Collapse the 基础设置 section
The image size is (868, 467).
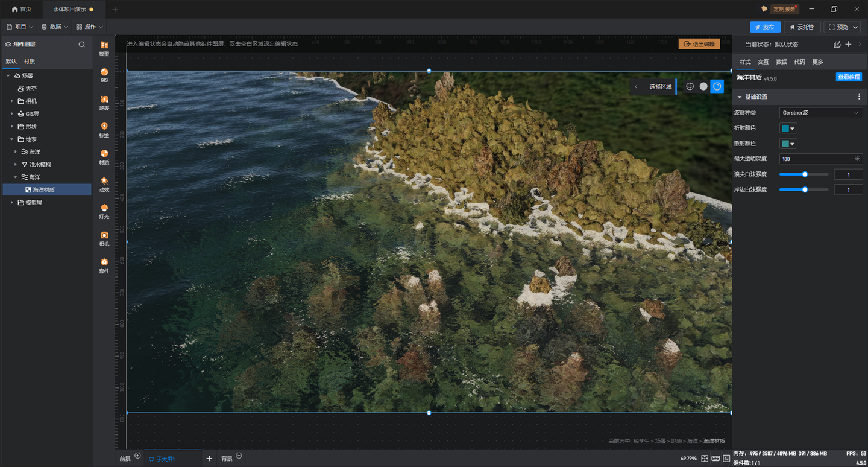(740, 97)
